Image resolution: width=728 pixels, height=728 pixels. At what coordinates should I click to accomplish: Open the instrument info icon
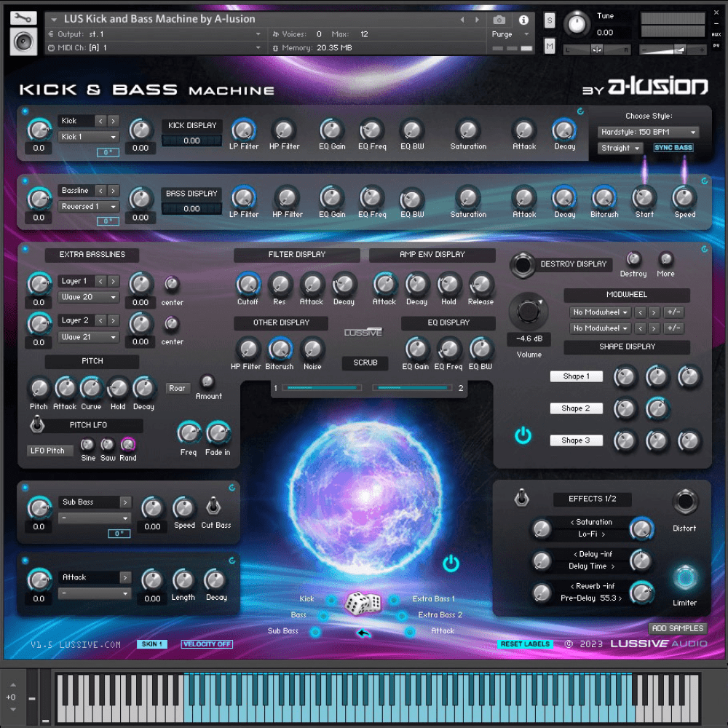523,20
